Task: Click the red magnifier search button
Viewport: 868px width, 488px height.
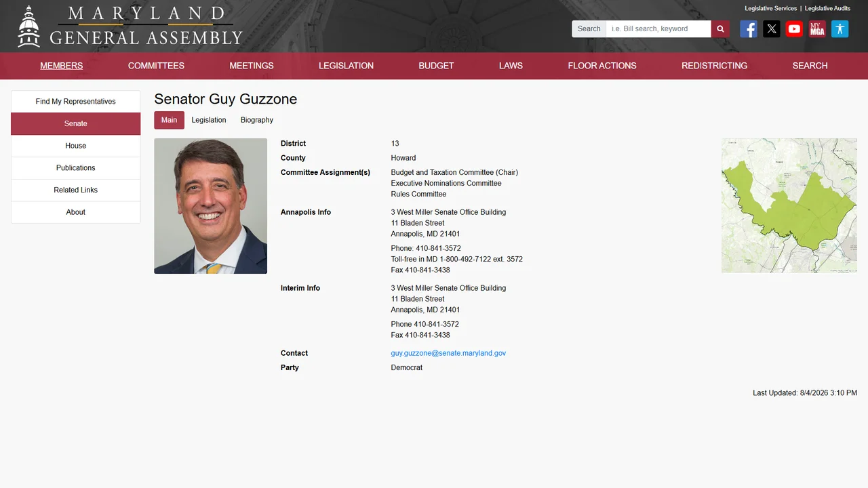Action: coord(720,28)
